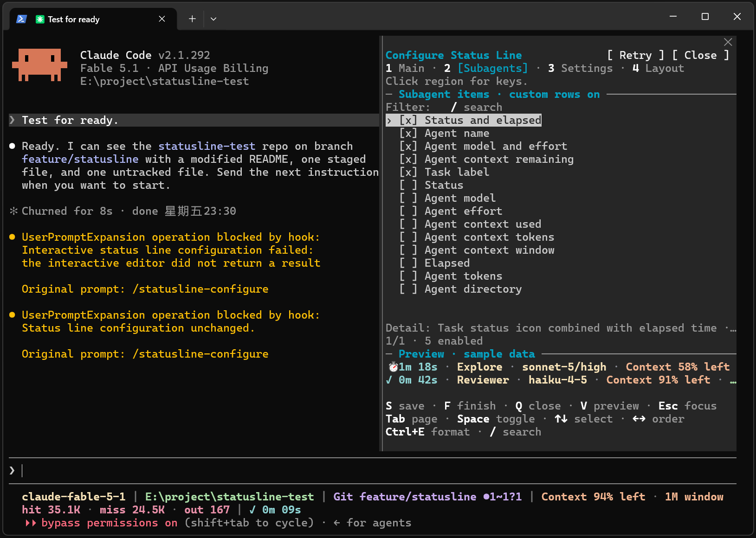
Task: Open the new-tab profile dropdown arrow
Action: 213,19
